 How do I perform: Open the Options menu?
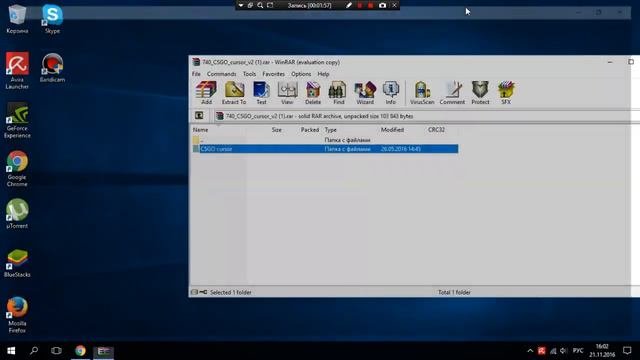click(x=301, y=74)
